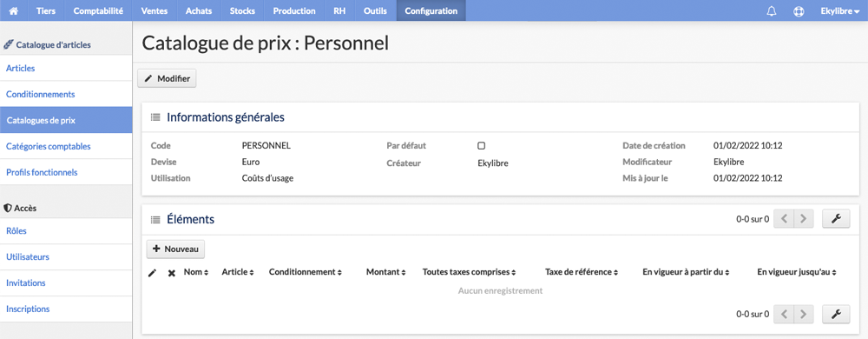Click the top wrench settings icon in Éléments

tap(836, 219)
